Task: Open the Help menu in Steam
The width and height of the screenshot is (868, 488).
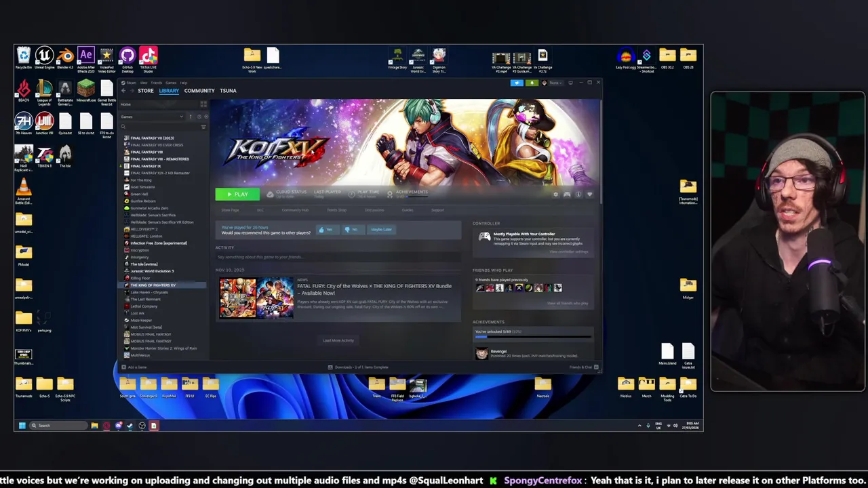Action: [x=183, y=83]
